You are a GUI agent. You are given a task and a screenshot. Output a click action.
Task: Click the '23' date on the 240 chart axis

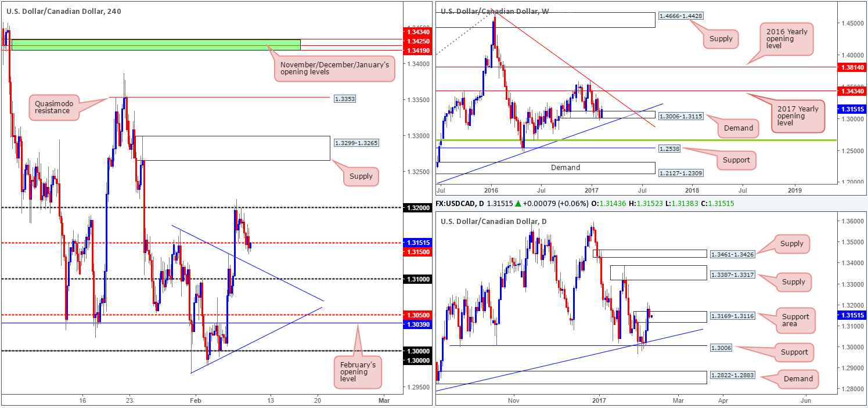tap(129, 400)
